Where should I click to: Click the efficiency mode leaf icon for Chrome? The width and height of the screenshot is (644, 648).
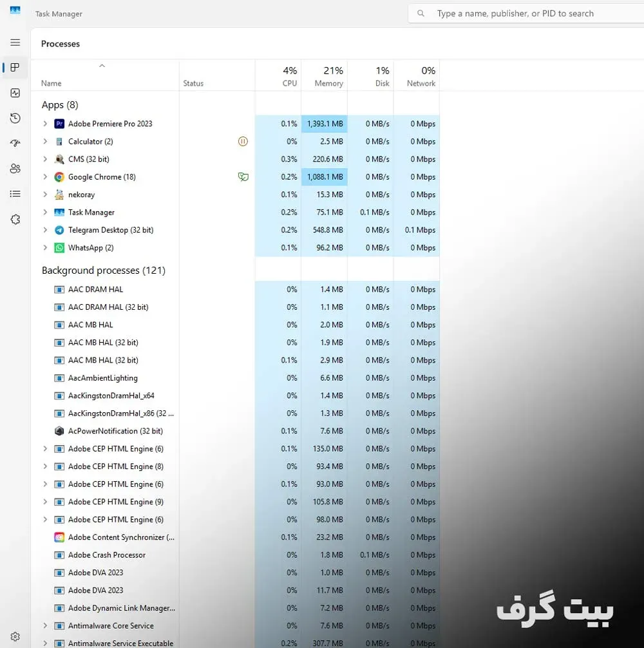[243, 177]
